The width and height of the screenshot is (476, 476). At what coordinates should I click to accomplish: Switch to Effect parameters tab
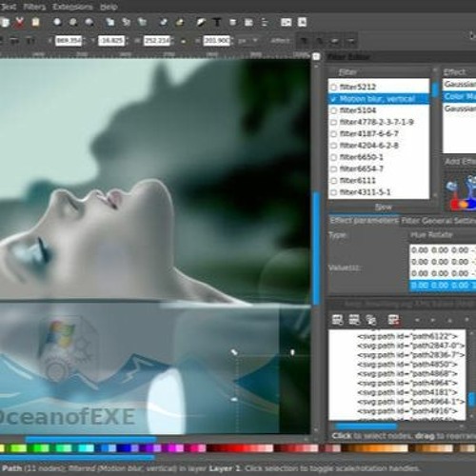(x=364, y=221)
